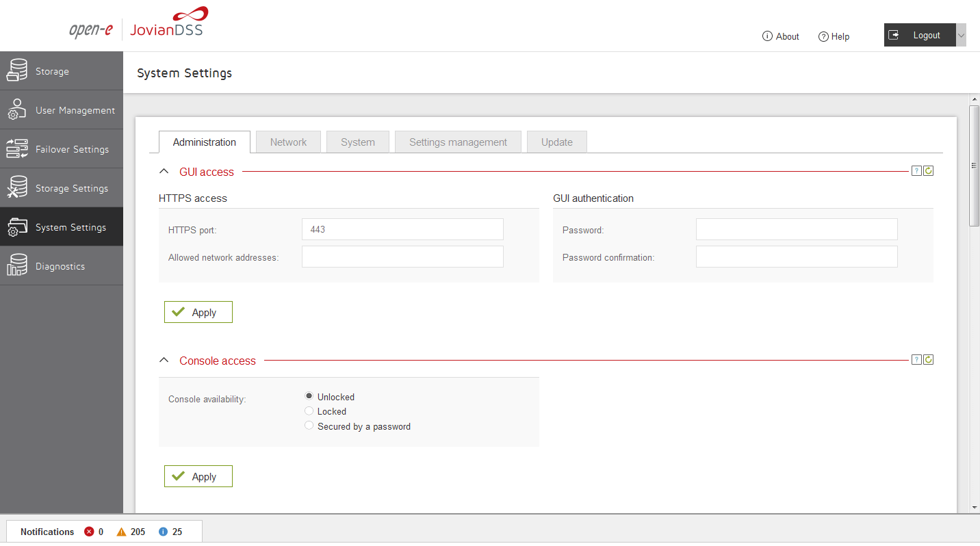This screenshot has width=980, height=546.
Task: Click the Diagnostics sidebar icon
Action: (17, 266)
